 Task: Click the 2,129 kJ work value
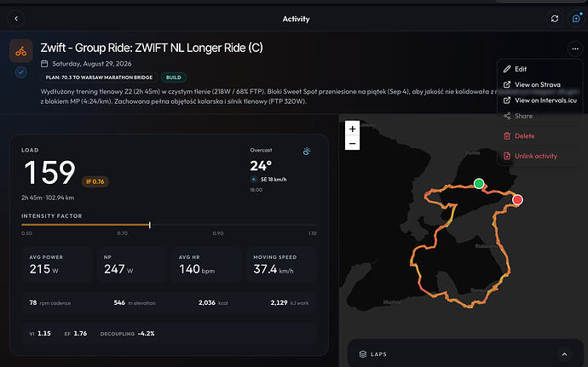click(x=290, y=303)
